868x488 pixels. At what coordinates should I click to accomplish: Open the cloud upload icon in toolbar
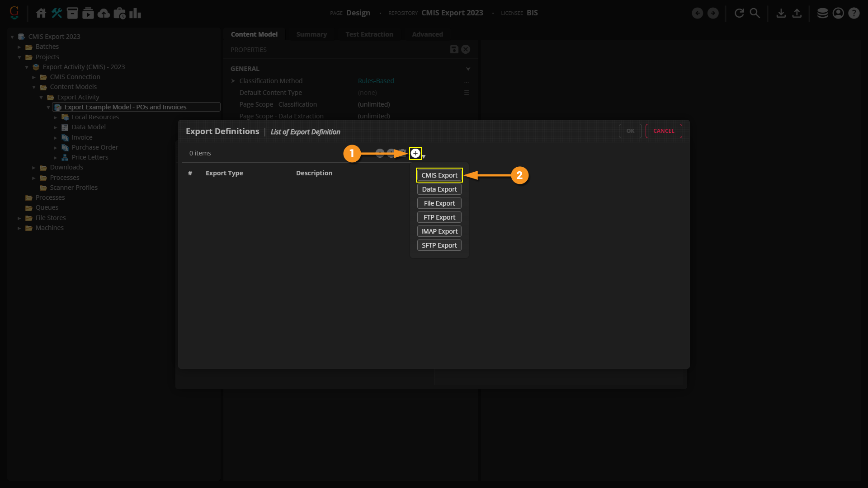[104, 13]
